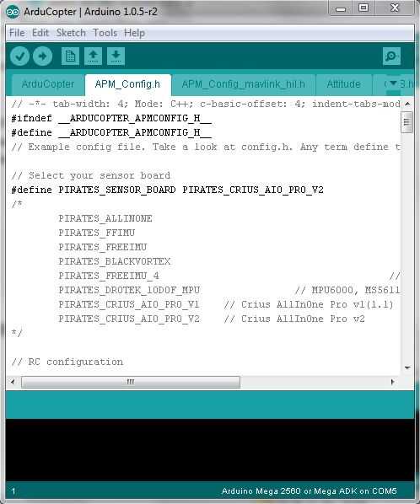
Task: Switch to the Attitude tab
Action: [x=343, y=84]
